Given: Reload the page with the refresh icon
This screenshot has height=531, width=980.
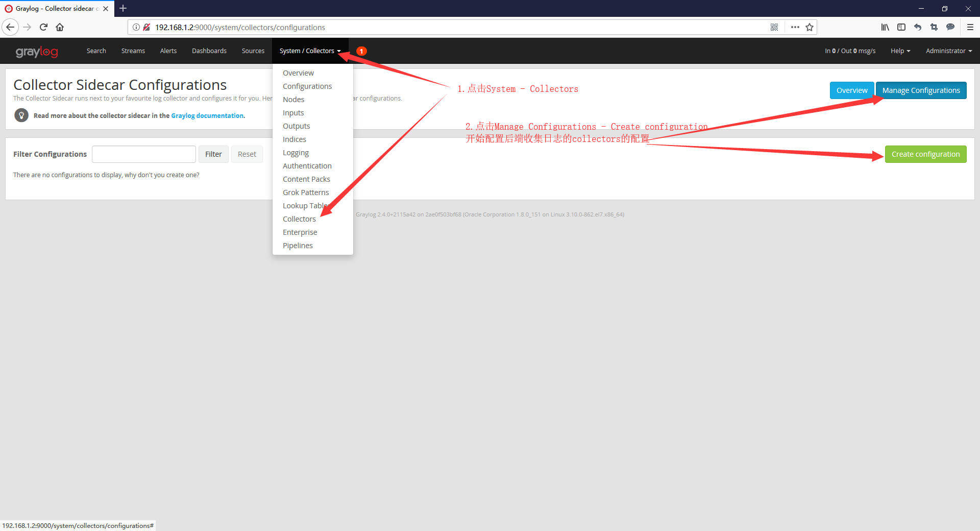Looking at the screenshot, I should [43, 27].
